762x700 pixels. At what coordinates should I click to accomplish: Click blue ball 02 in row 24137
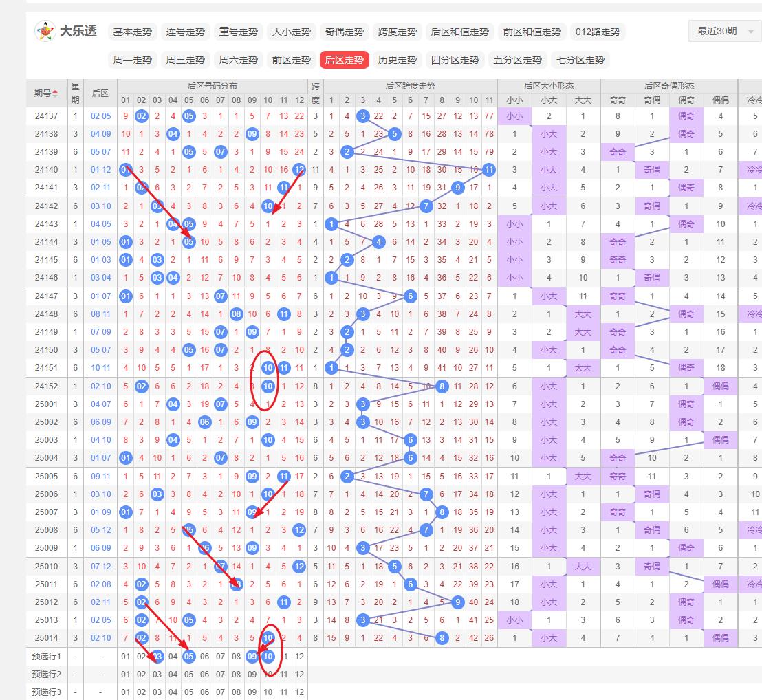tap(142, 116)
